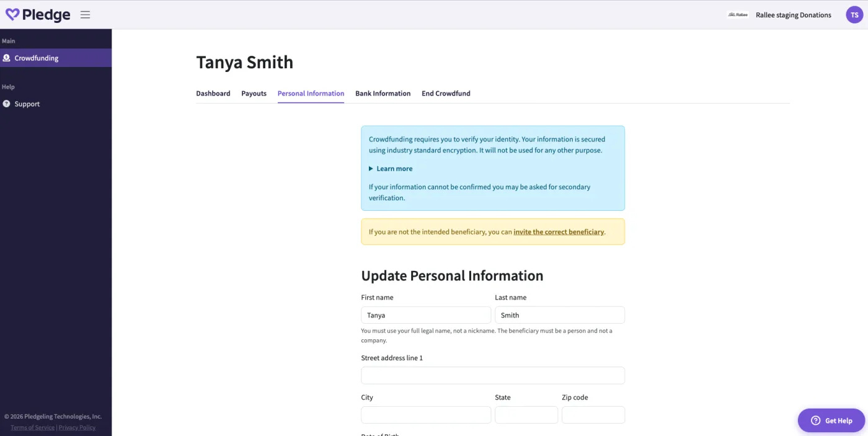
Task: Select Crowdfunding in the sidebar
Action: point(56,58)
